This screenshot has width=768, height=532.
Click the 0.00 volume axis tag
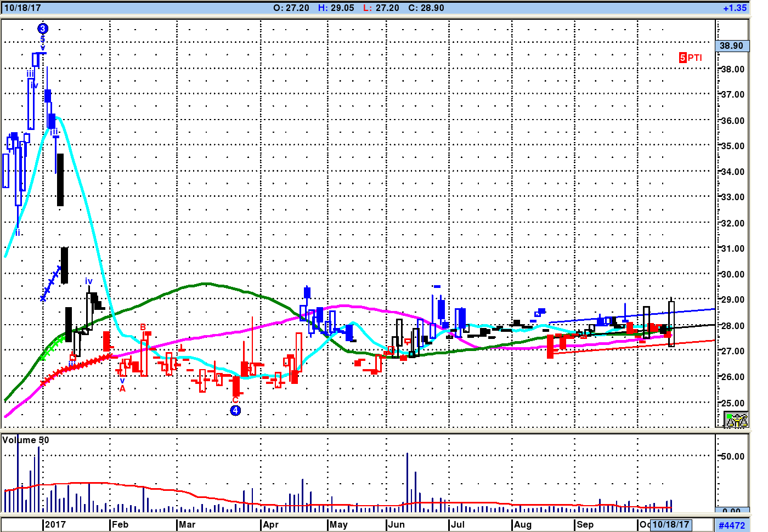point(732,511)
